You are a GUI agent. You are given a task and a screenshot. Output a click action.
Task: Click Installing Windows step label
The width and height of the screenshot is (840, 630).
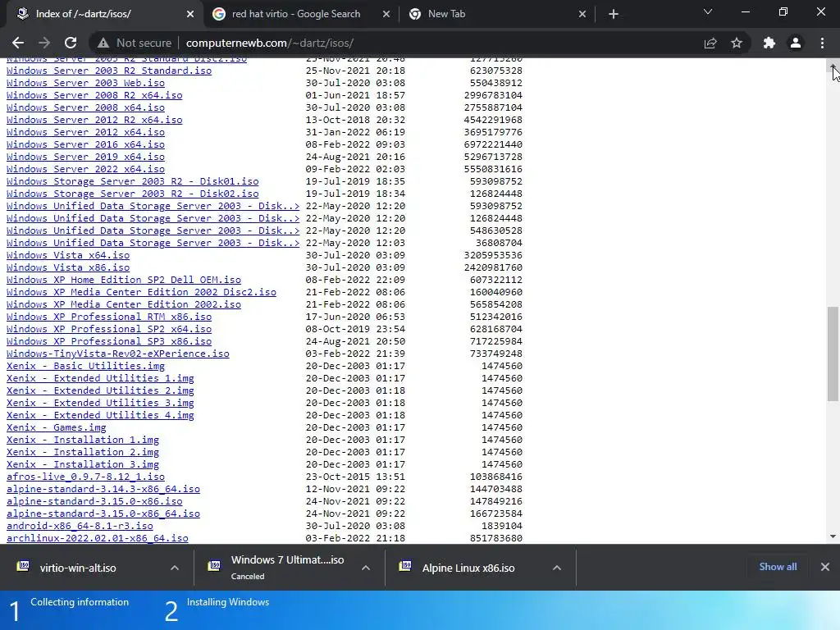pyautogui.click(x=228, y=603)
